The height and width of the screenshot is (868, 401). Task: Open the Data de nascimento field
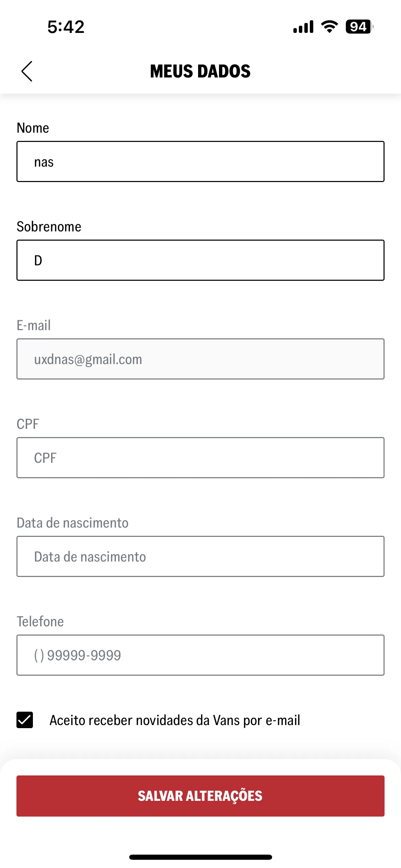(x=200, y=556)
